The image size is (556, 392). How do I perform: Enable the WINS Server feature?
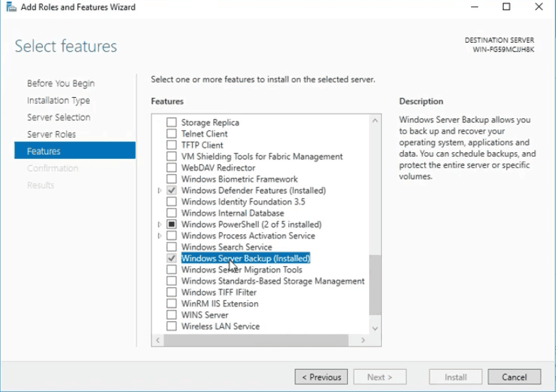172,315
